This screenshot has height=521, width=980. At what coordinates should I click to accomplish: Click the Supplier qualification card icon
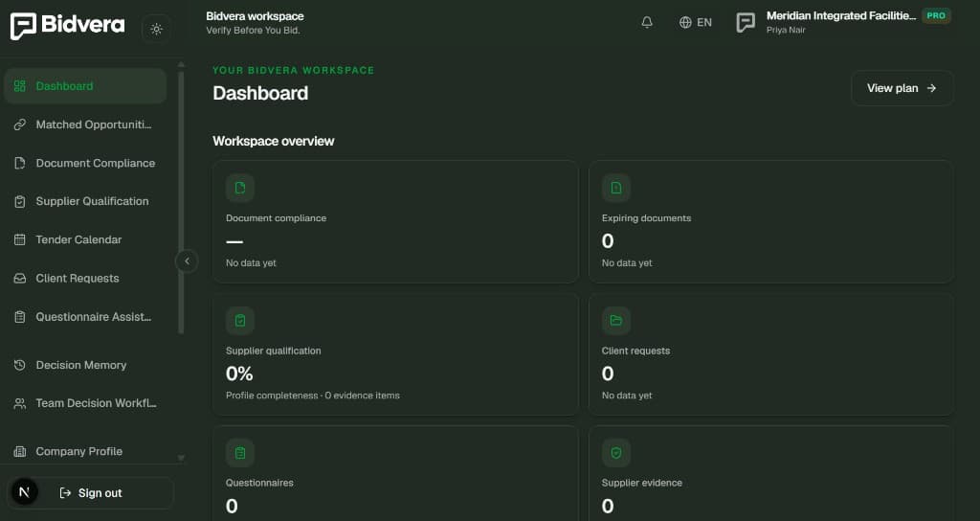tap(240, 320)
